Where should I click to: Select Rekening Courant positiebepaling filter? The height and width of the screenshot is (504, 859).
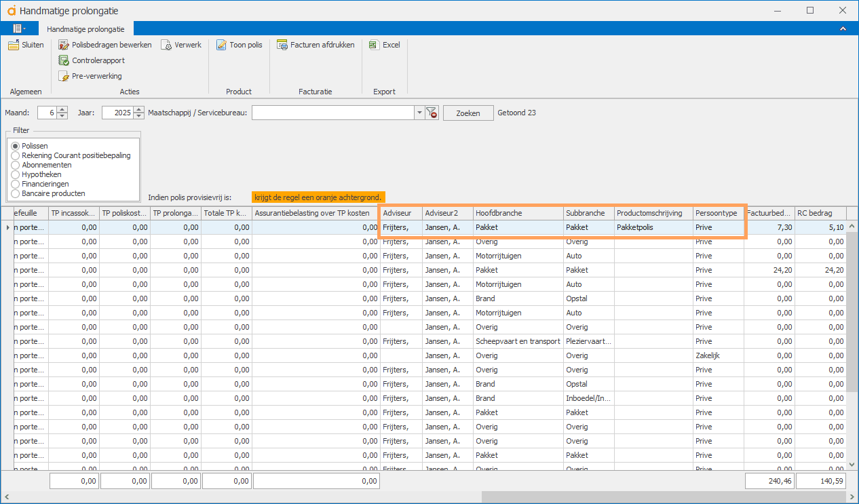16,155
